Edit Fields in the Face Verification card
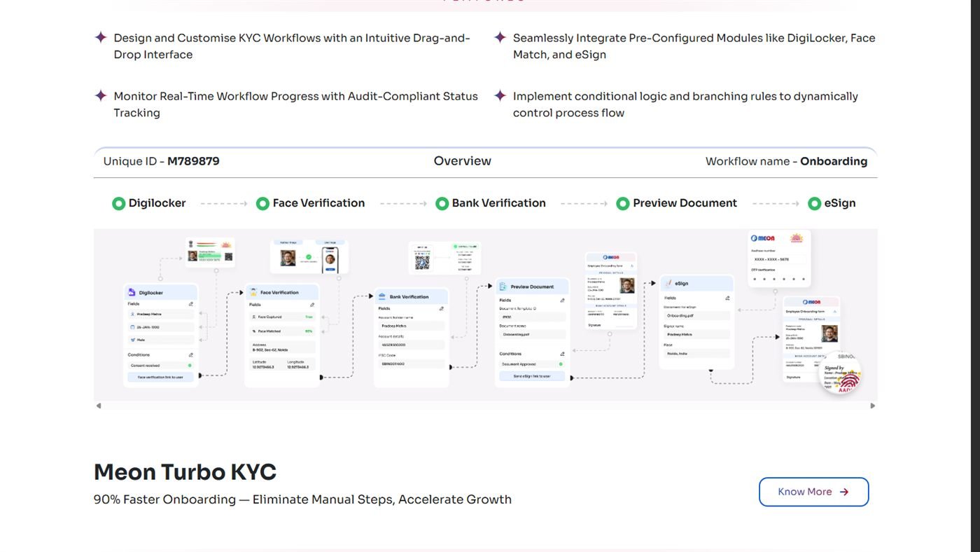 click(312, 305)
